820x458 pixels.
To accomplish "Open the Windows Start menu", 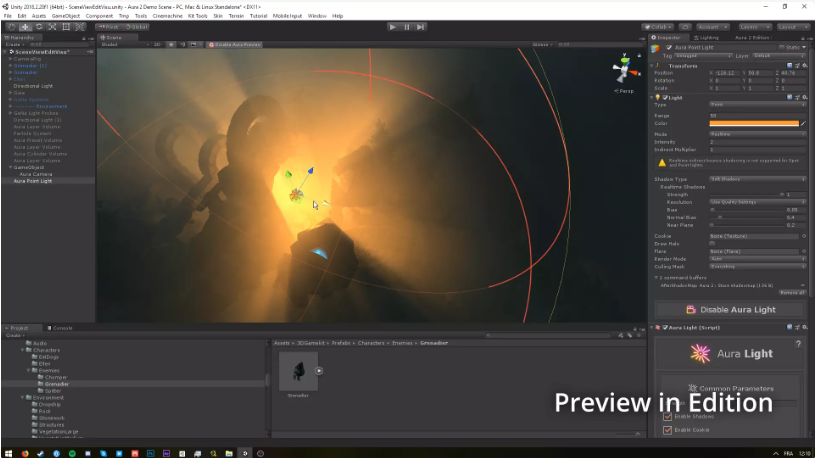I will (x=8, y=453).
